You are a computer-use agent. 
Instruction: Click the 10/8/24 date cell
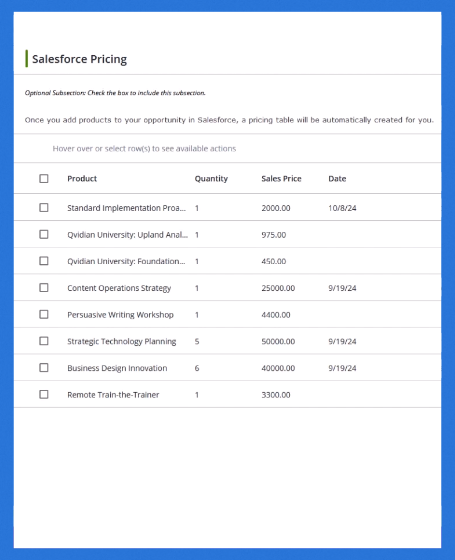click(342, 208)
